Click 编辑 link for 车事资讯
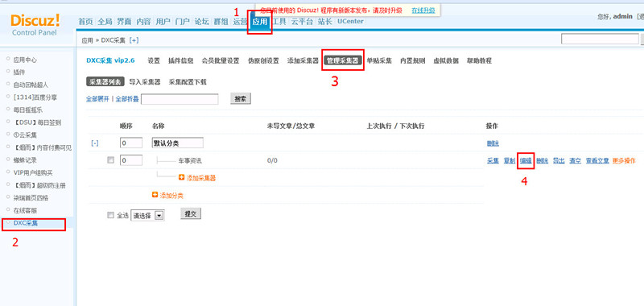644x306 pixels. 526,160
